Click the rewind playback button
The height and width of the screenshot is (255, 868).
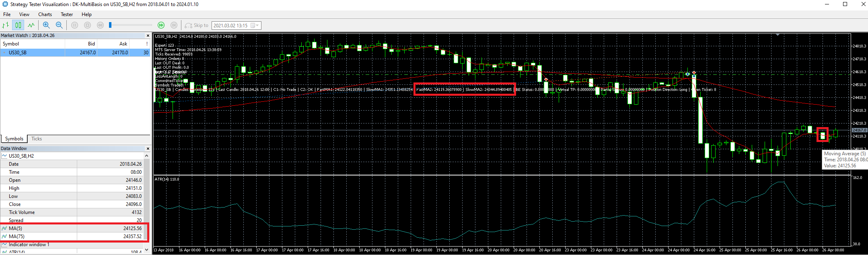click(100, 25)
